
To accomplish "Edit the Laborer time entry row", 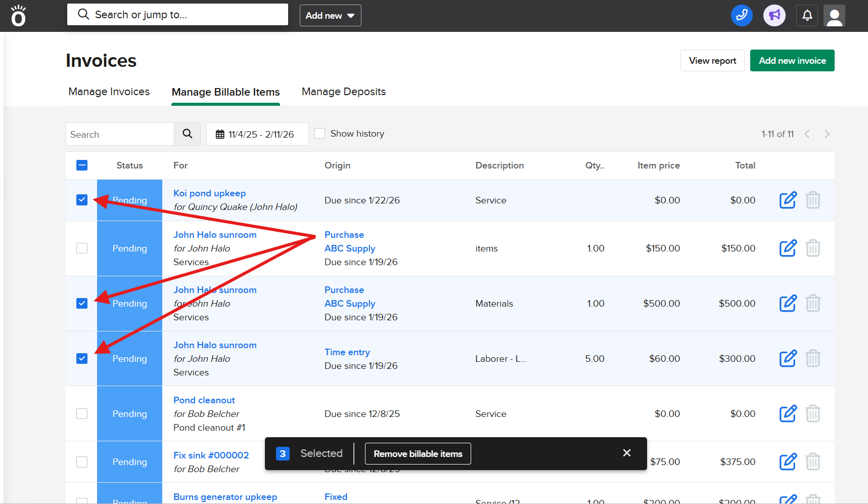I will (788, 359).
